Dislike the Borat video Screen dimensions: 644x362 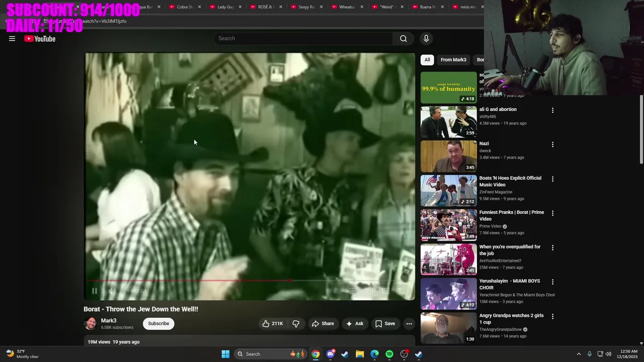(x=296, y=324)
